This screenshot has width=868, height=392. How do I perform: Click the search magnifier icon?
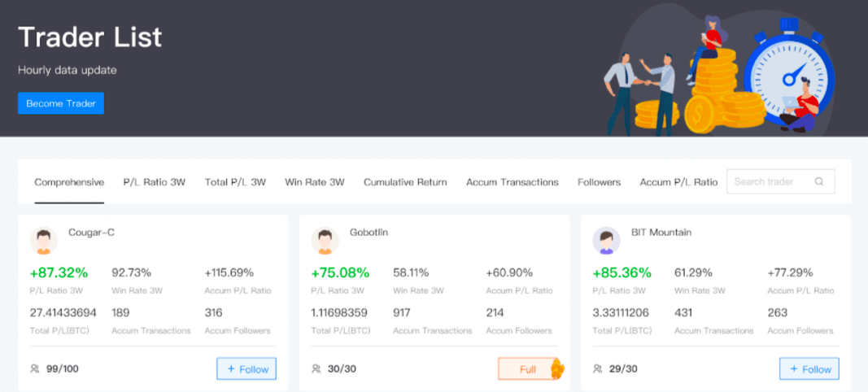pos(819,182)
